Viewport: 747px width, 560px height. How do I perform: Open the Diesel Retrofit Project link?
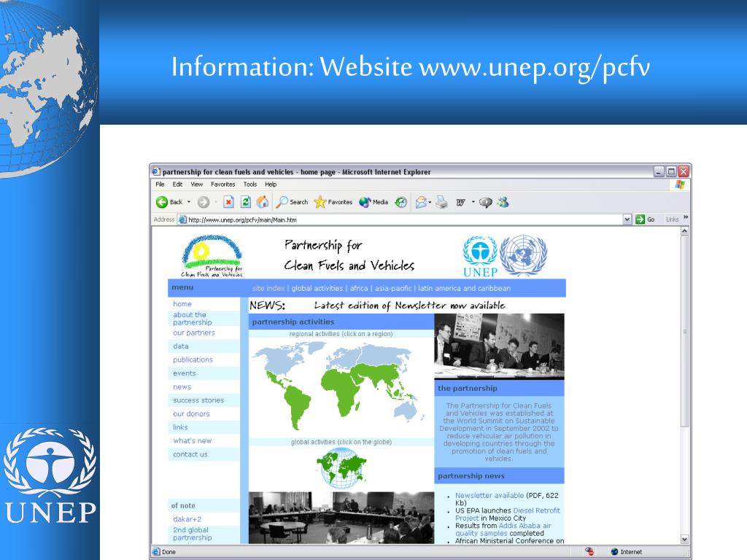pyautogui.click(x=508, y=514)
